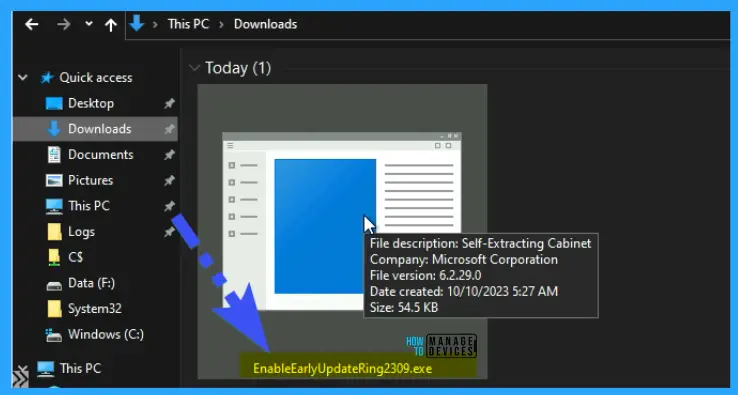Select the EnableEarlyUpdateRing2309.exe thumbnail
This screenshot has height=395, width=738.
click(x=341, y=221)
